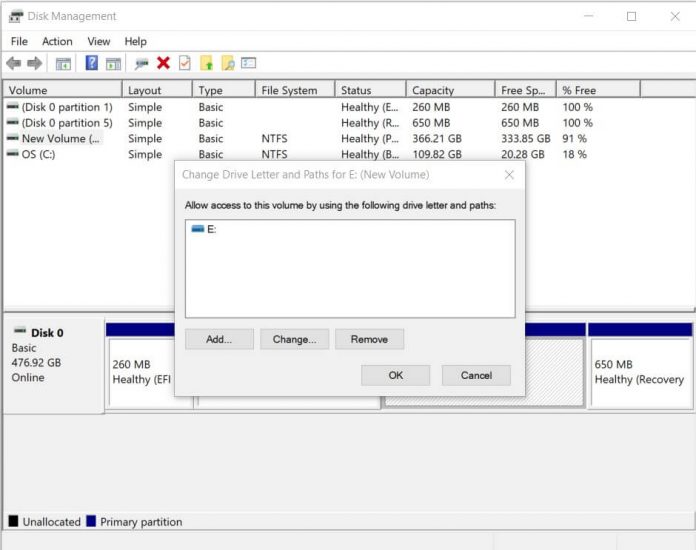The height and width of the screenshot is (550, 696).
Task: Click the folder with green arrow icon
Action: click(207, 63)
